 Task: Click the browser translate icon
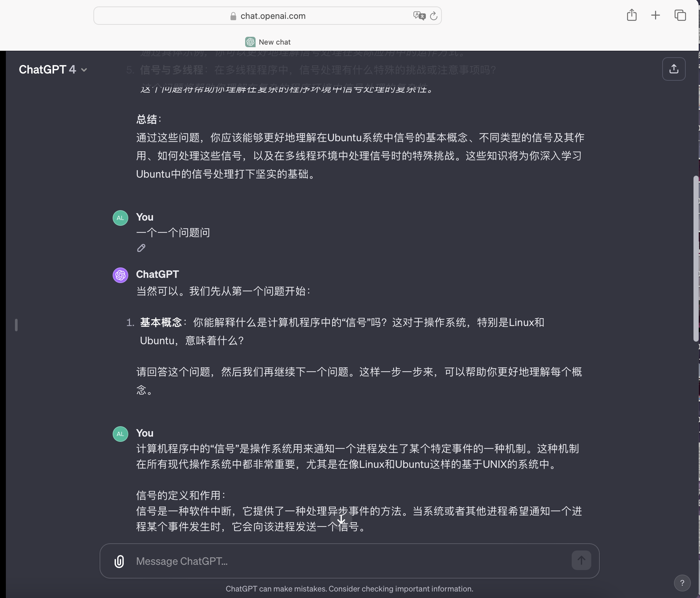click(419, 16)
